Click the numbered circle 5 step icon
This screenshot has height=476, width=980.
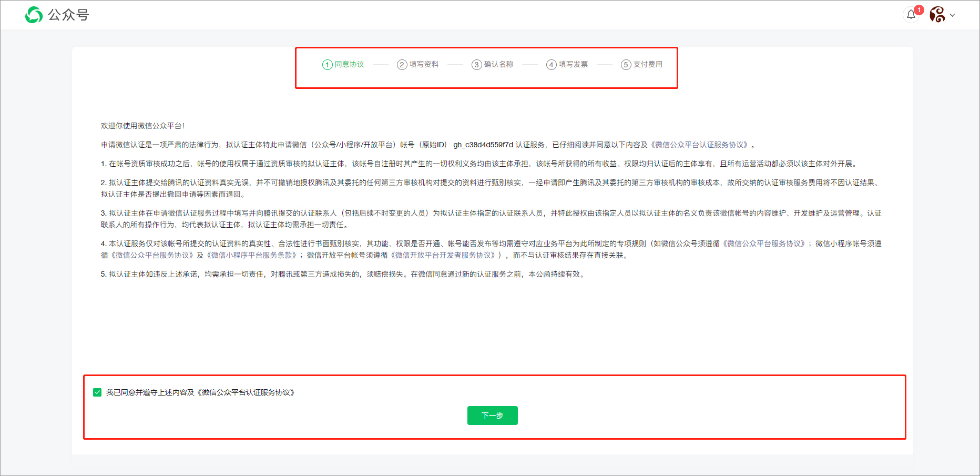pyautogui.click(x=626, y=65)
